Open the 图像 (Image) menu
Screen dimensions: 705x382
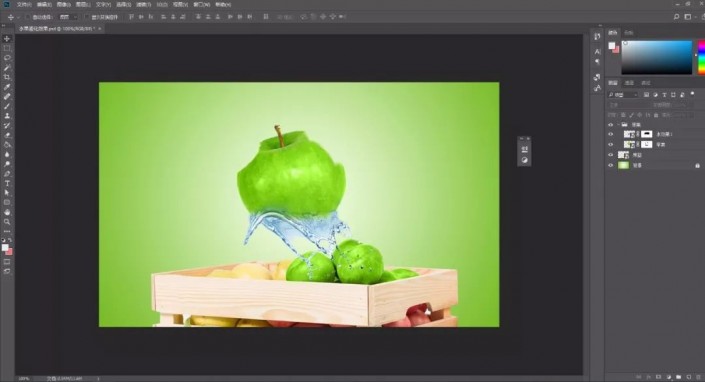click(63, 4)
